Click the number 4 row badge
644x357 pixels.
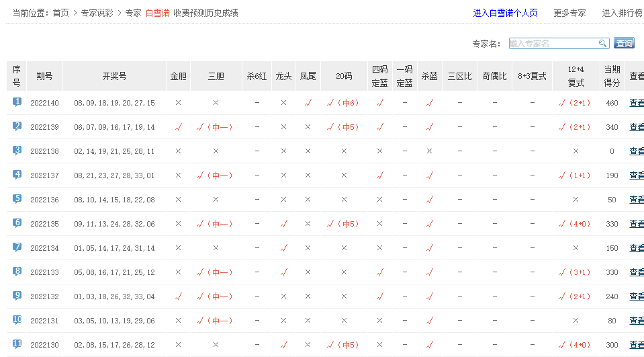[17, 175]
